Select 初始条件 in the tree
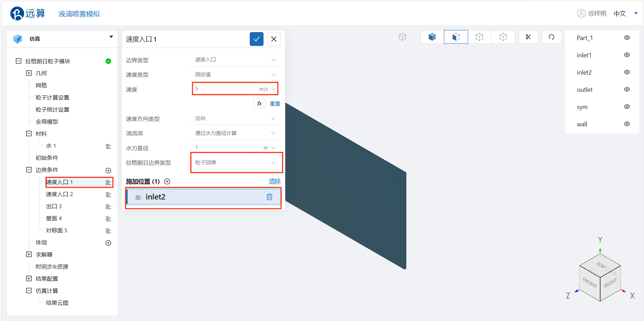644x321 pixels. click(47, 158)
